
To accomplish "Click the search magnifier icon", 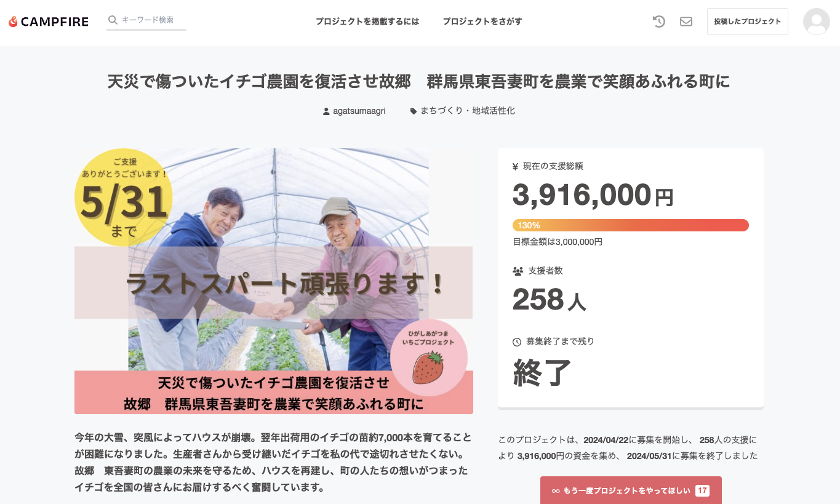I will pos(113,20).
